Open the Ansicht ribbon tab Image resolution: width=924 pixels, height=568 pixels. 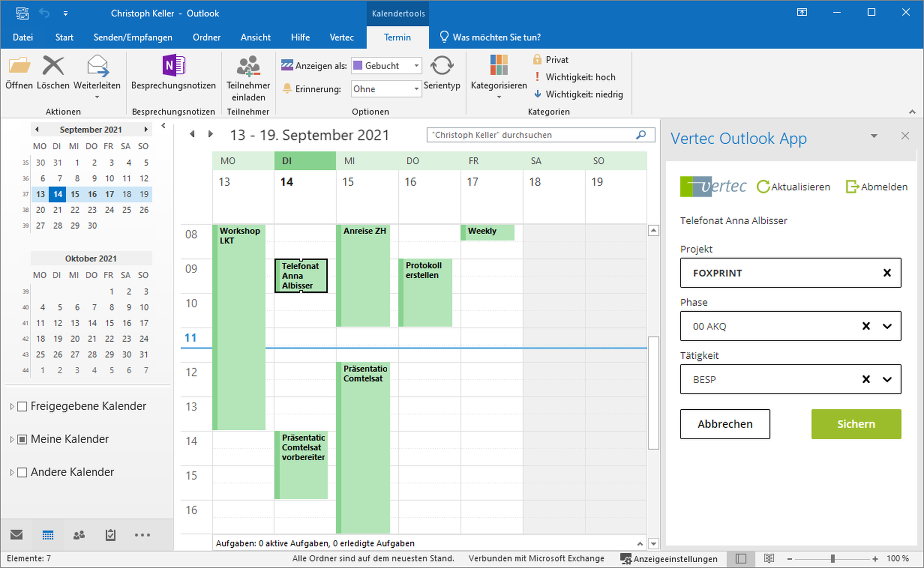(x=255, y=37)
